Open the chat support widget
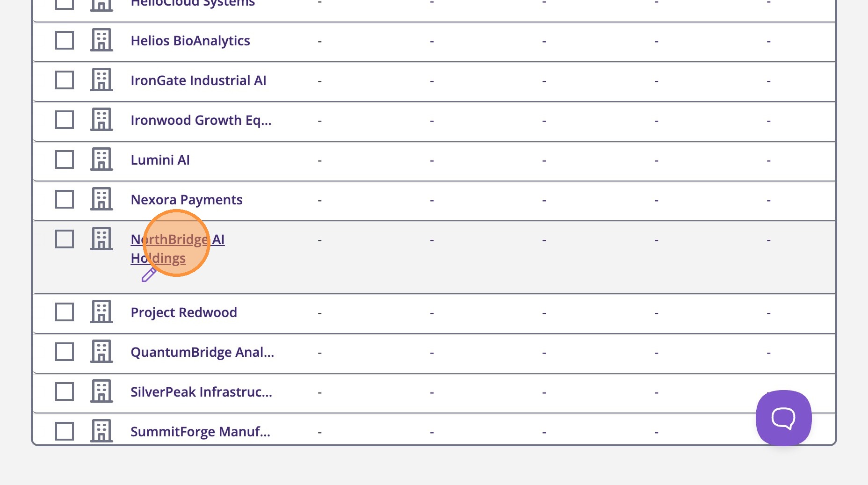Screen dimensions: 868x485 (783, 418)
